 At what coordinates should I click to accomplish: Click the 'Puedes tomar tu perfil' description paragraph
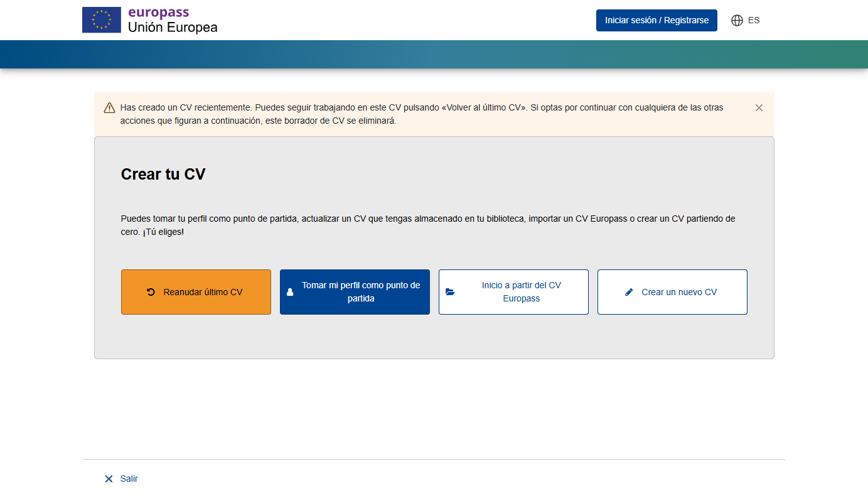pyautogui.click(x=428, y=225)
